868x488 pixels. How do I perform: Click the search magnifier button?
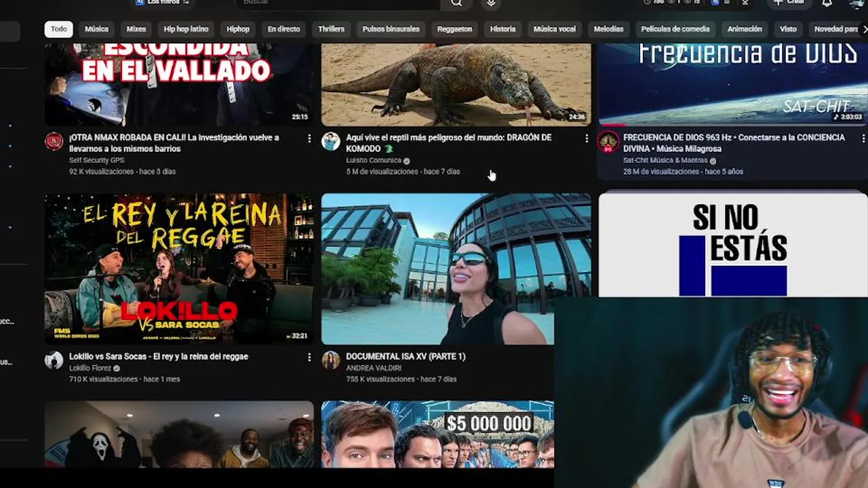[x=457, y=3]
